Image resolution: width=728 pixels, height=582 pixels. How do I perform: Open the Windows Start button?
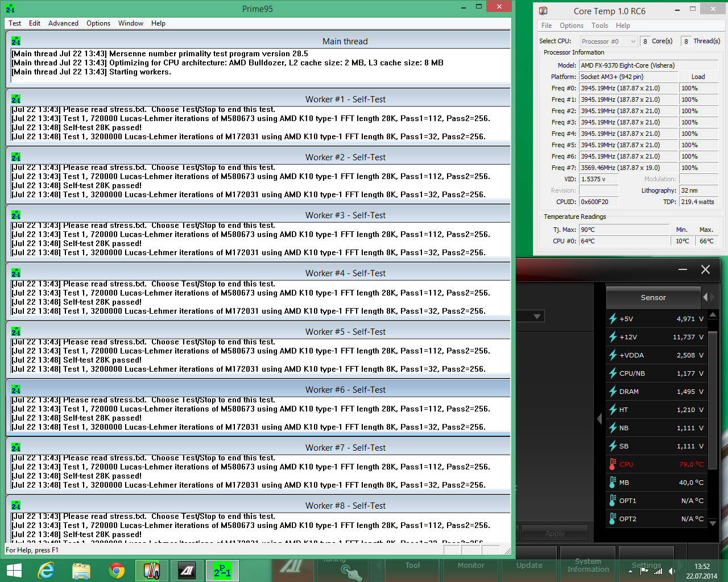14,571
